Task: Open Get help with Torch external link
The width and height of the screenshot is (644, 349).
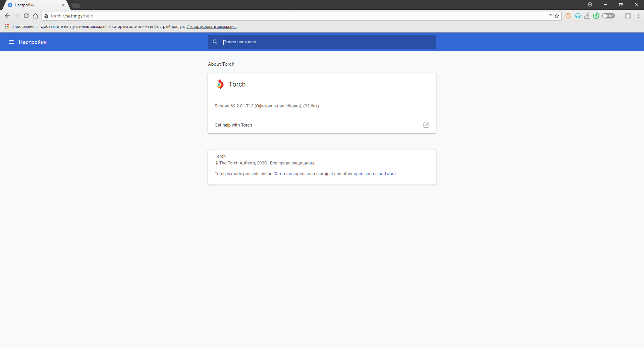Action: [x=426, y=125]
